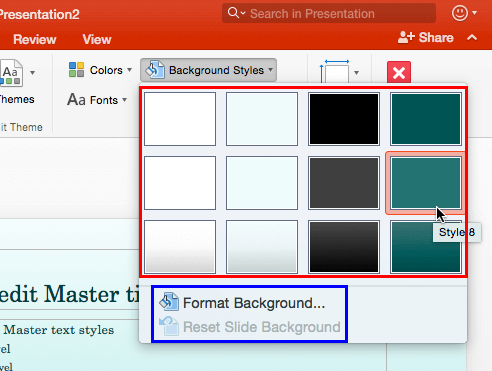
Task: Click the Format Background paint bucket icon
Action: click(x=169, y=302)
